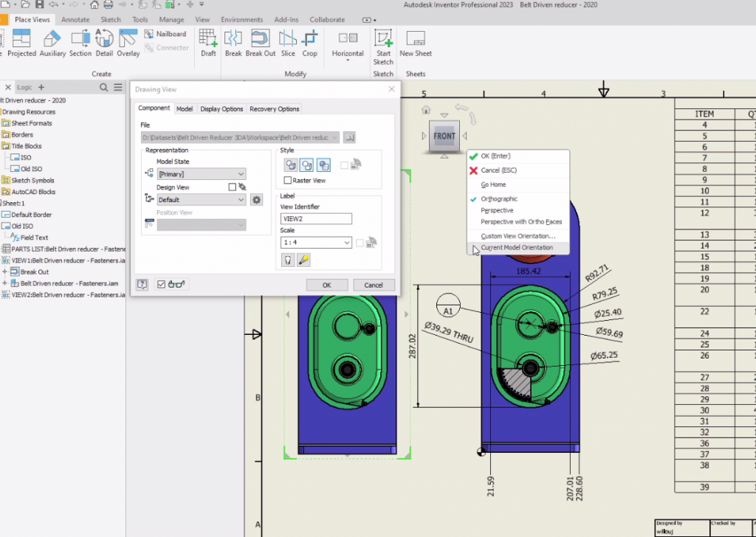The height and width of the screenshot is (537, 756).
Task: Select the Hidden Line style button
Action: tap(291, 165)
